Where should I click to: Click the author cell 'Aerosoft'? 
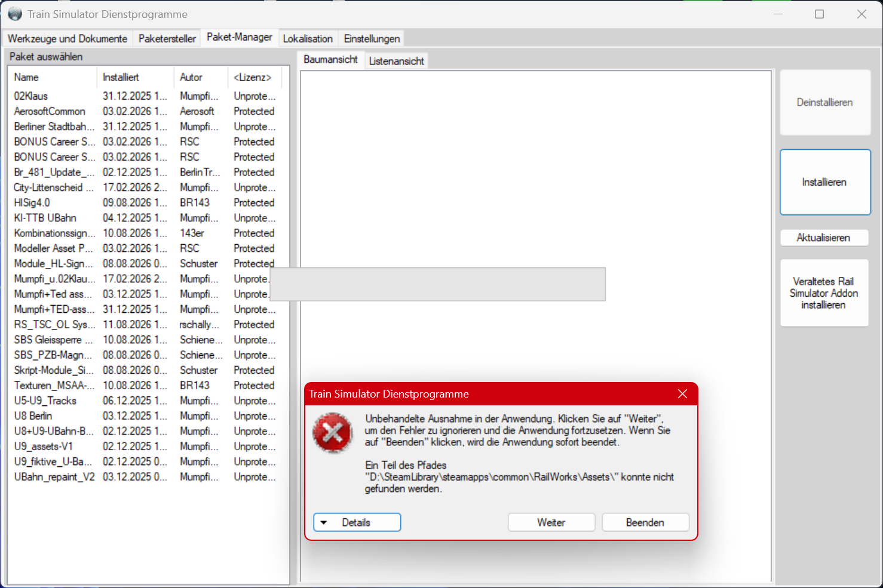[x=197, y=112]
